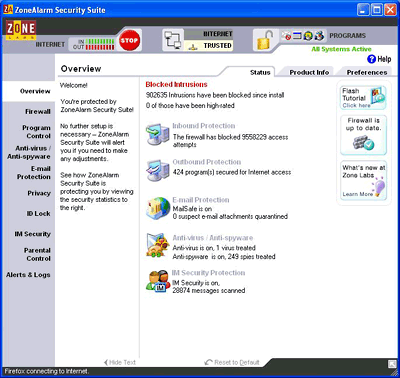400x378 pixels.
Task: Click the IM Security Protection people icon
Action: [158, 281]
